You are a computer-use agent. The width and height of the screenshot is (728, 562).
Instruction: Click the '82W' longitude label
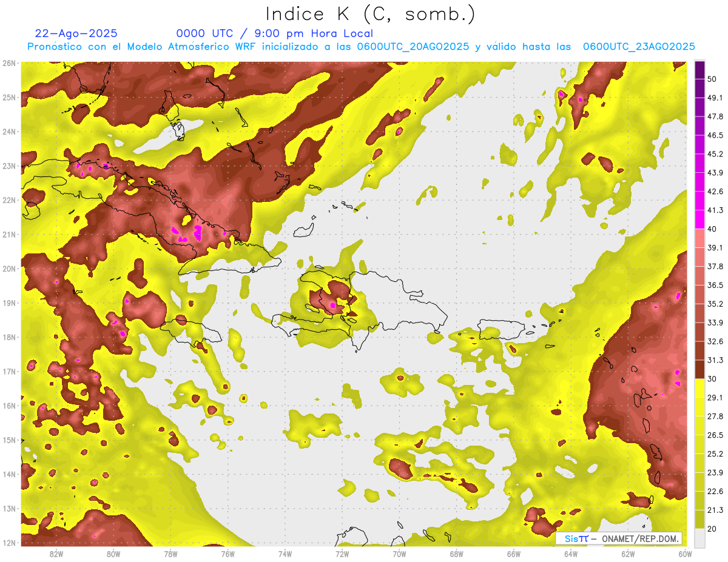pos(56,554)
